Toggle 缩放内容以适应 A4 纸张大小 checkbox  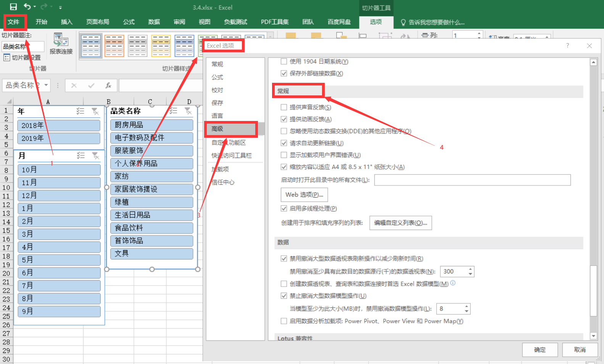point(283,167)
